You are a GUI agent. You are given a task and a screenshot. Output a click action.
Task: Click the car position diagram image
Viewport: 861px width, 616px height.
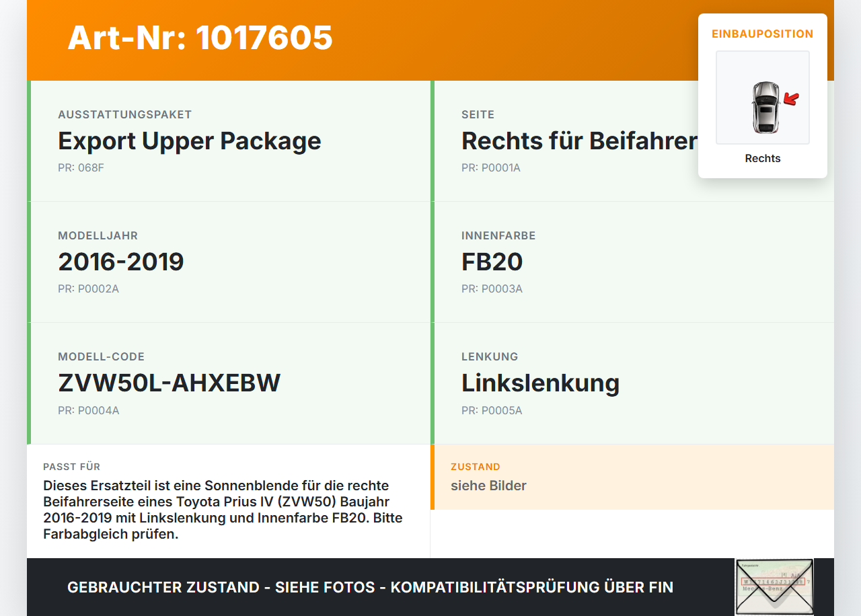pyautogui.click(x=763, y=98)
